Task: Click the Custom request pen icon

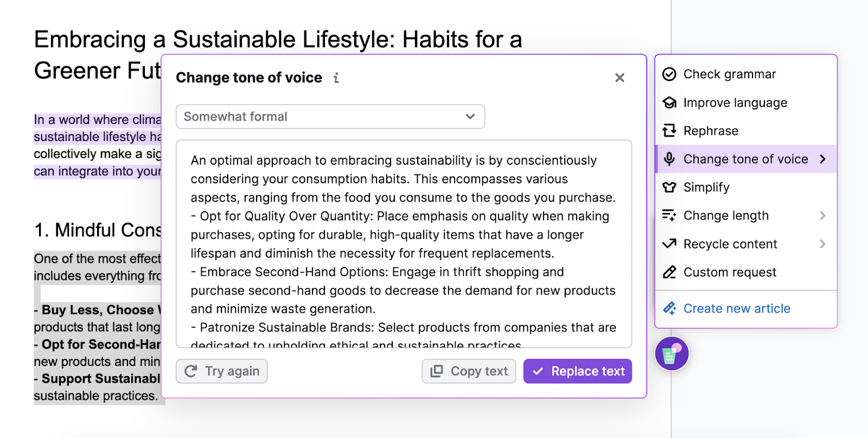Action: coord(671,272)
